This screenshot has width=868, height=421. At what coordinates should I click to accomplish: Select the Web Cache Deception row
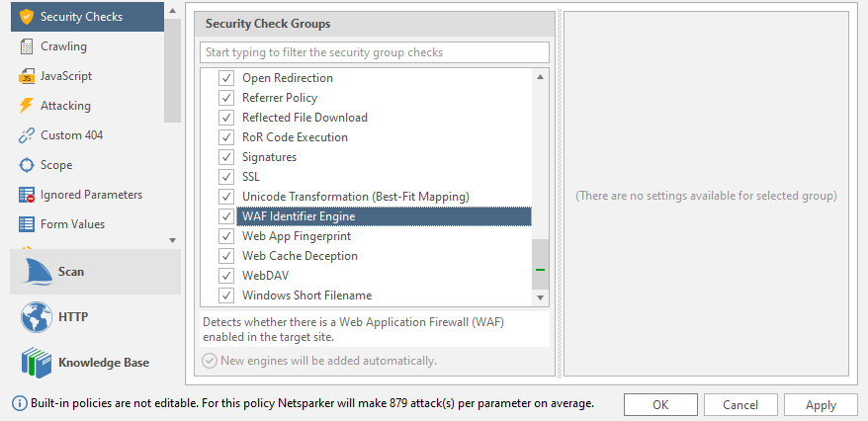pos(385,256)
